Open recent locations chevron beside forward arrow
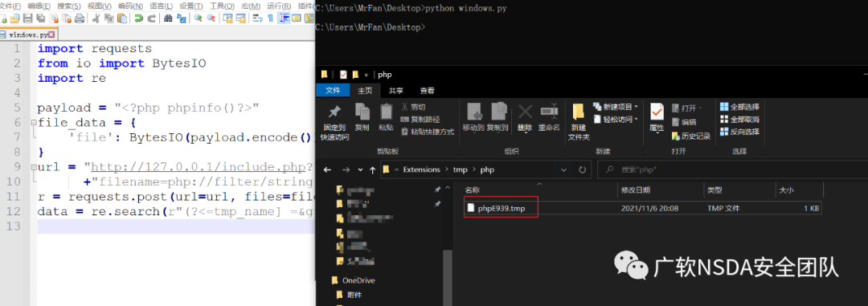This screenshot has width=868, height=306. point(360,170)
